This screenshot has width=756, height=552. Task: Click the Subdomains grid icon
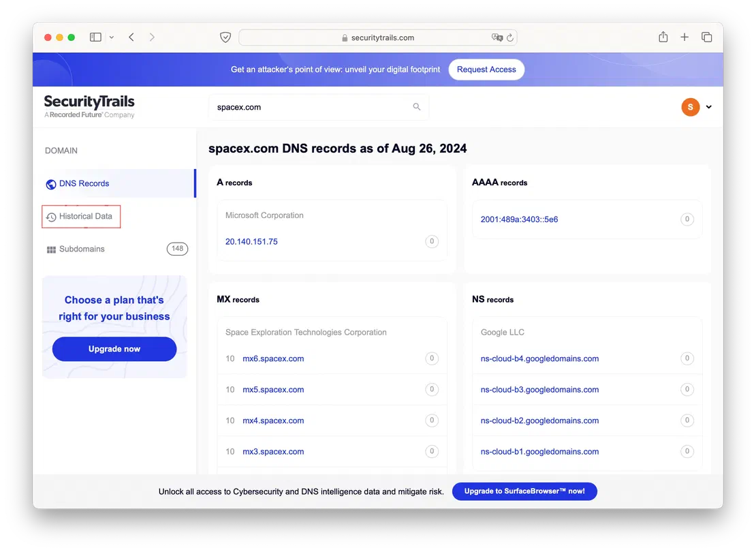point(51,249)
